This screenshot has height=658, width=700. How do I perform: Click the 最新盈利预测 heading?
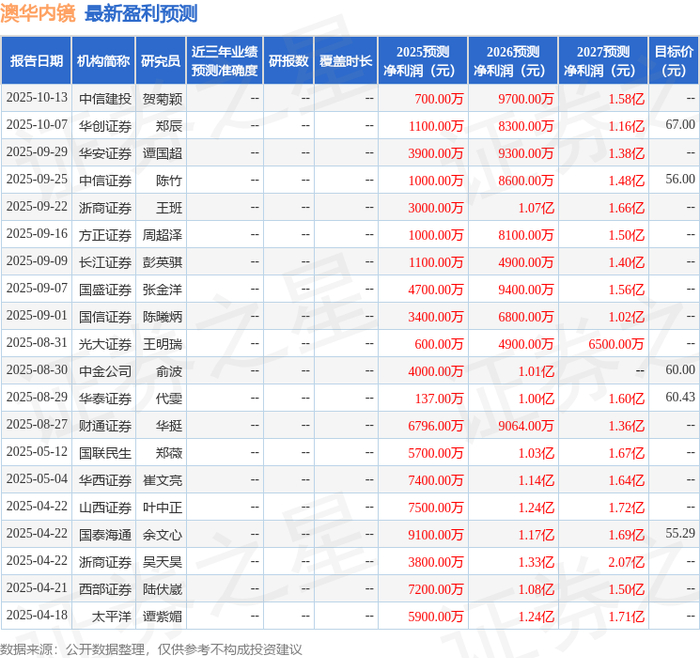pyautogui.click(x=141, y=13)
